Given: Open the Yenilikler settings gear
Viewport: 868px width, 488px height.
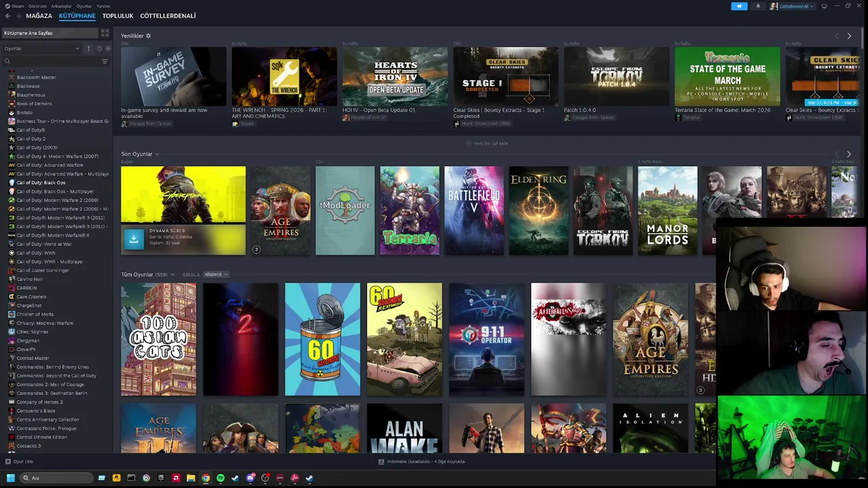Looking at the screenshot, I should [x=149, y=36].
